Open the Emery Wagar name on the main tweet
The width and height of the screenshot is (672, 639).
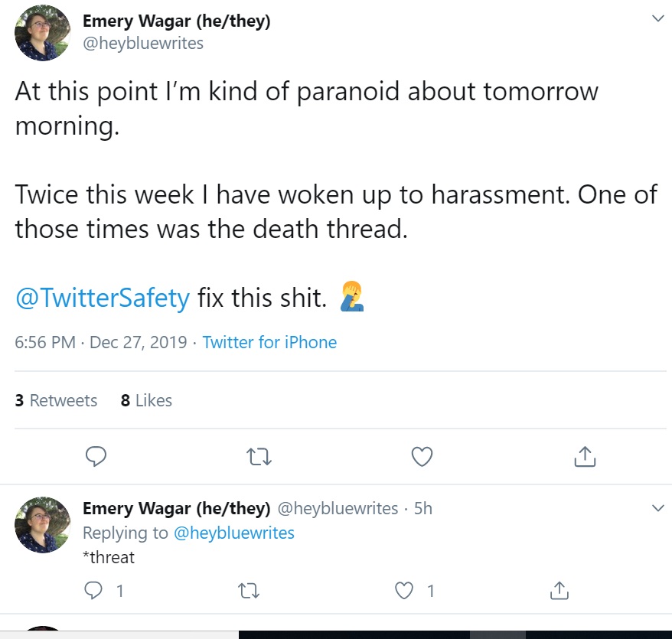177,21
